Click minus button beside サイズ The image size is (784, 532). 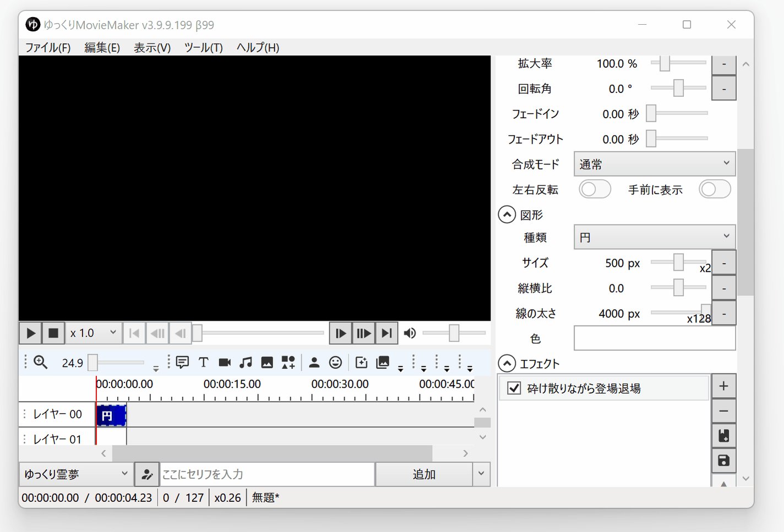coord(723,263)
